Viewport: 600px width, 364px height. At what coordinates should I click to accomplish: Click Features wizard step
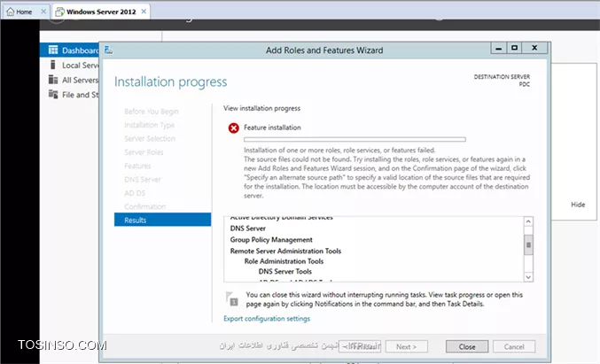[137, 166]
